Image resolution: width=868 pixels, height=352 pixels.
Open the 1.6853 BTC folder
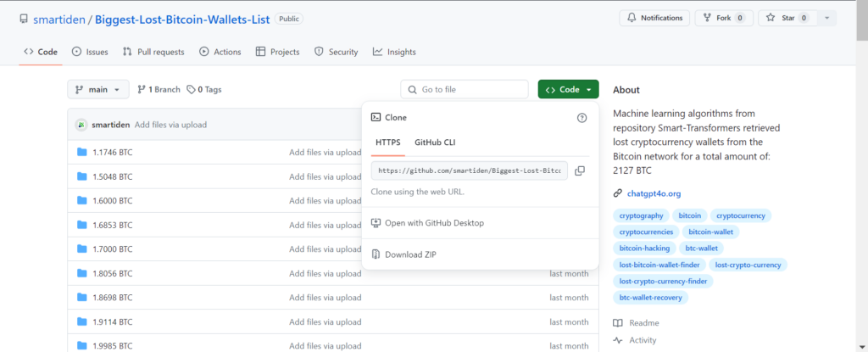point(113,225)
